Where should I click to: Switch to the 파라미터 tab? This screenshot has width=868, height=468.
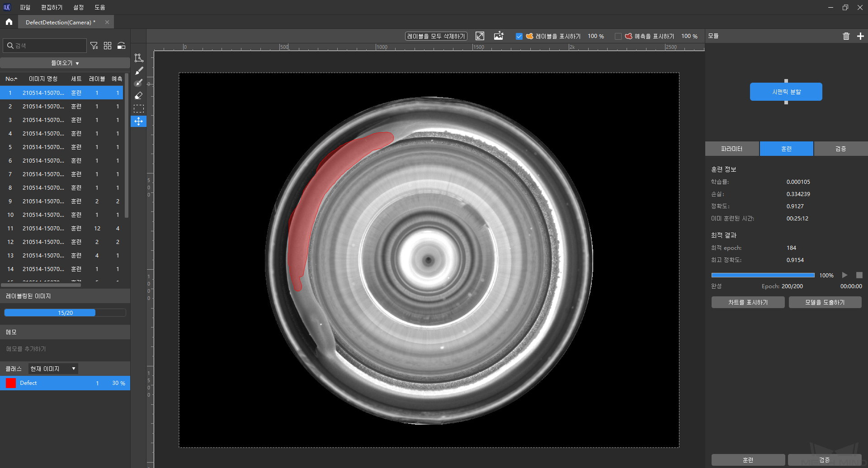click(x=732, y=149)
